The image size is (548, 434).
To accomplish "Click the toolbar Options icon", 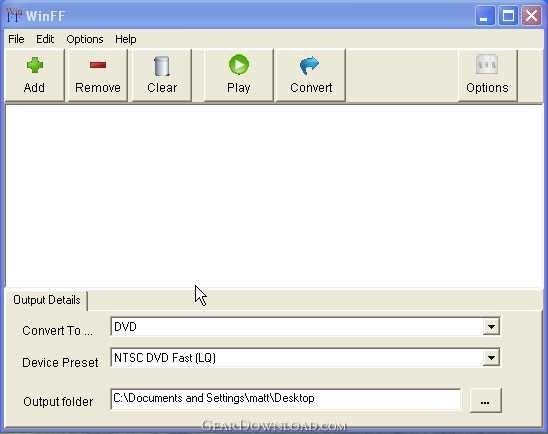I will pyautogui.click(x=487, y=64).
